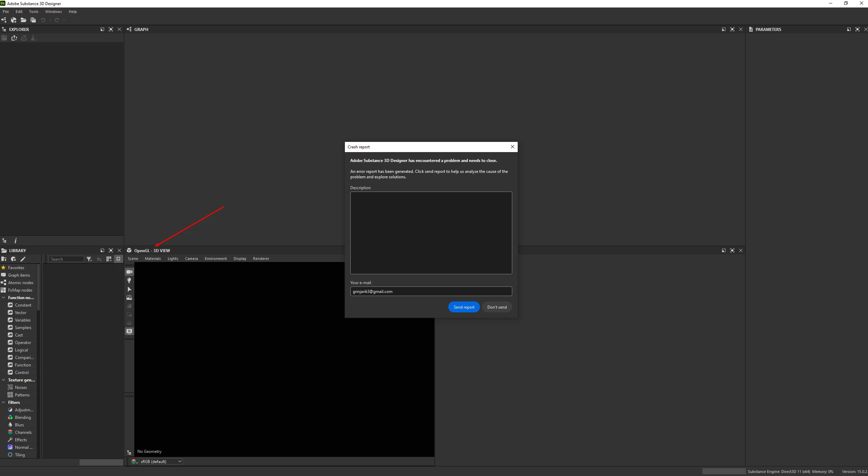
Task: Click the pencil edit icon in Library
Action: point(23,259)
